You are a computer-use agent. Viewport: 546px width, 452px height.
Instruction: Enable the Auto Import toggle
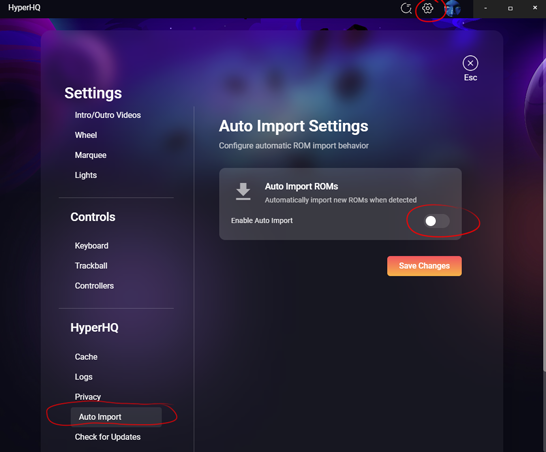[x=437, y=221]
